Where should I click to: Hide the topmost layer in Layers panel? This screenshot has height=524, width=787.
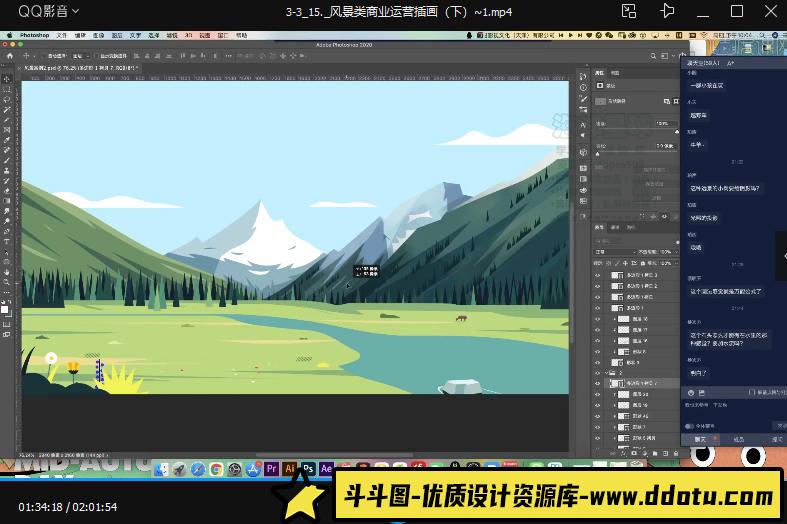click(597, 275)
